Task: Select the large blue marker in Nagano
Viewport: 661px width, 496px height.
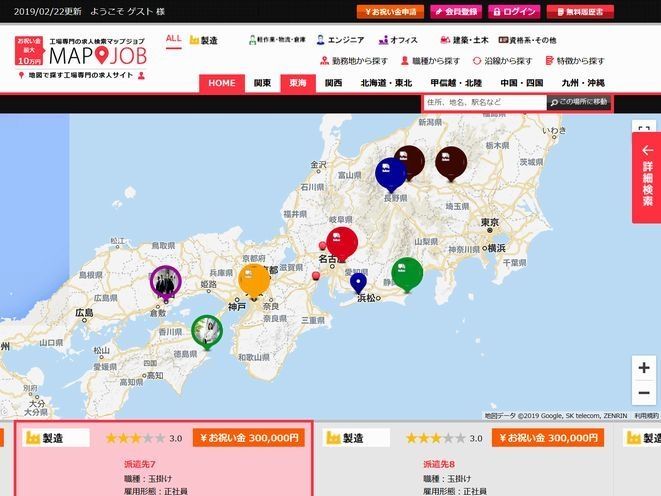Action: pyautogui.click(x=391, y=173)
